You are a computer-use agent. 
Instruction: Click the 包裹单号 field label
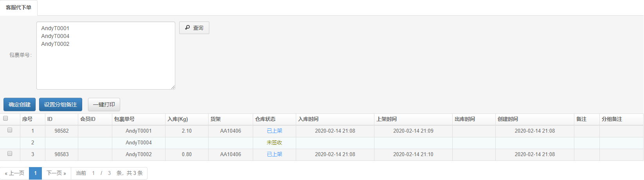(20, 55)
